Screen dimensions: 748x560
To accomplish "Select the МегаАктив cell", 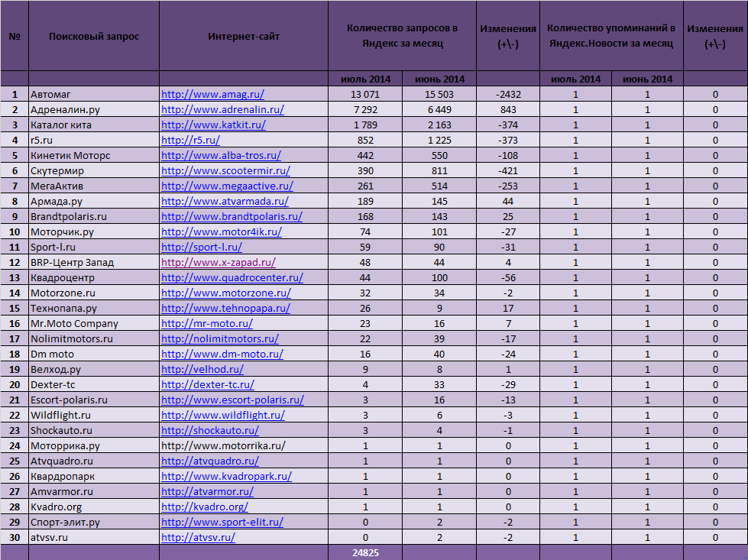I will coord(94,186).
